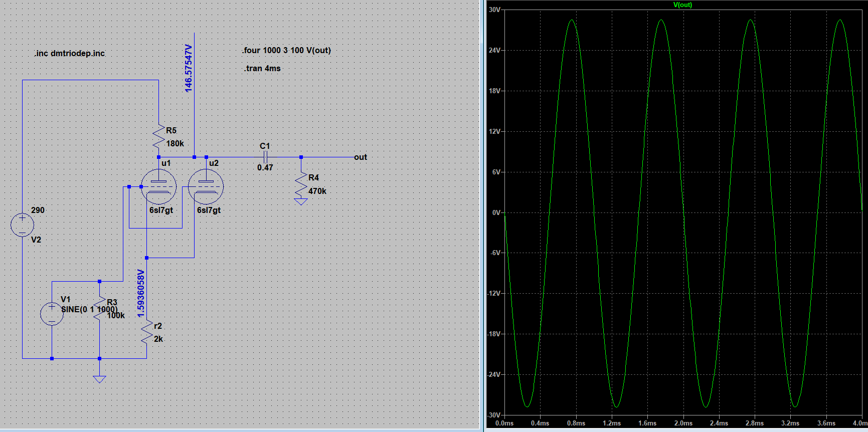868x432 pixels.
Task: Click the SINE(0 1 1000) value text
Action: pyautogui.click(x=89, y=310)
